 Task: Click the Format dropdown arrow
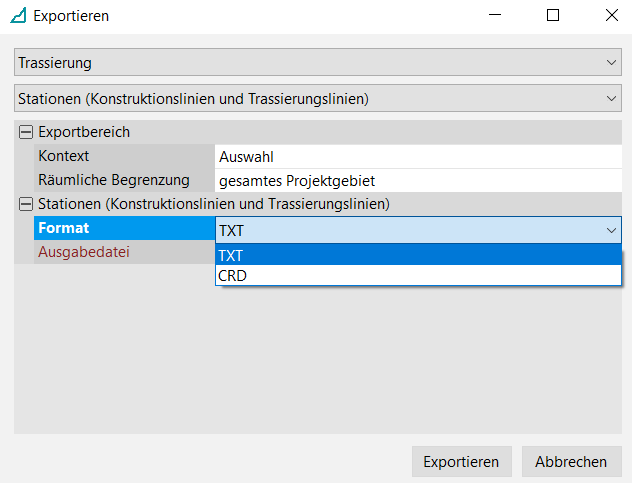click(x=611, y=230)
